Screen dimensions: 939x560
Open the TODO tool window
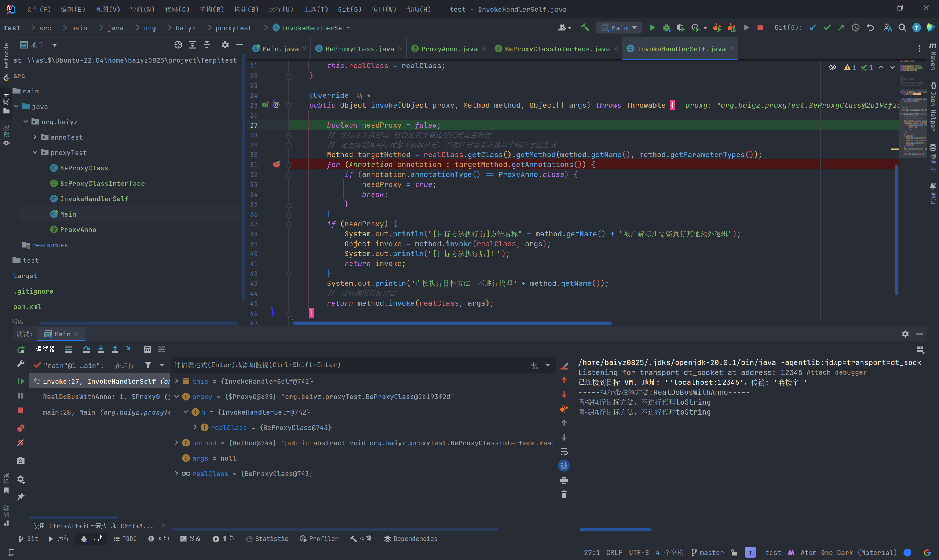(x=125, y=538)
